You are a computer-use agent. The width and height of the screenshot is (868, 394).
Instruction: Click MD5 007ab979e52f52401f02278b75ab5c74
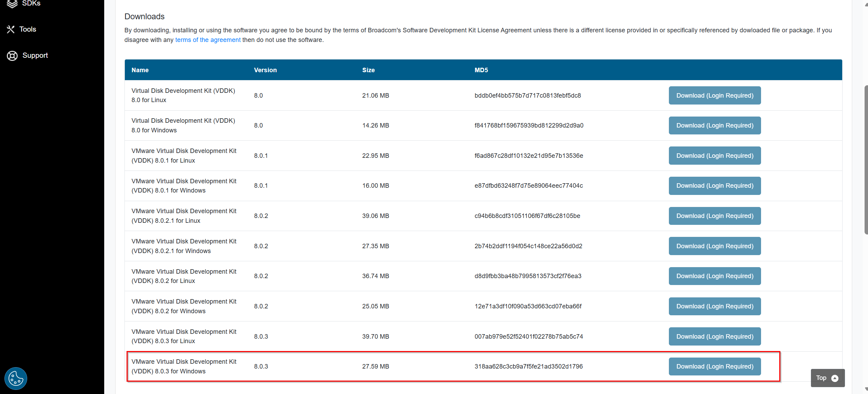click(x=529, y=337)
